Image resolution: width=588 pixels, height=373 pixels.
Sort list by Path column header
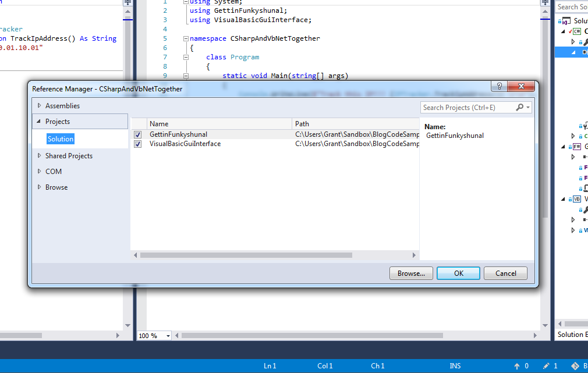[x=355, y=124]
